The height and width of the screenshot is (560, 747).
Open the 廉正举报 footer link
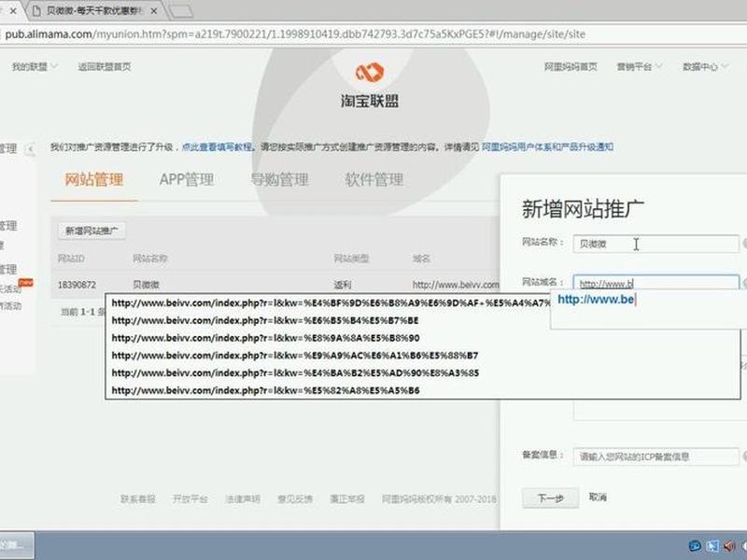(x=347, y=499)
